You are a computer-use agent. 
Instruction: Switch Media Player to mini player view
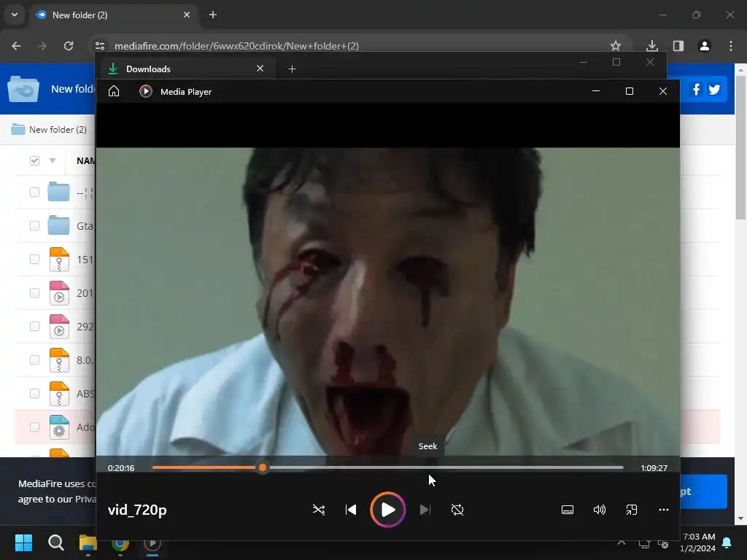pos(631,510)
